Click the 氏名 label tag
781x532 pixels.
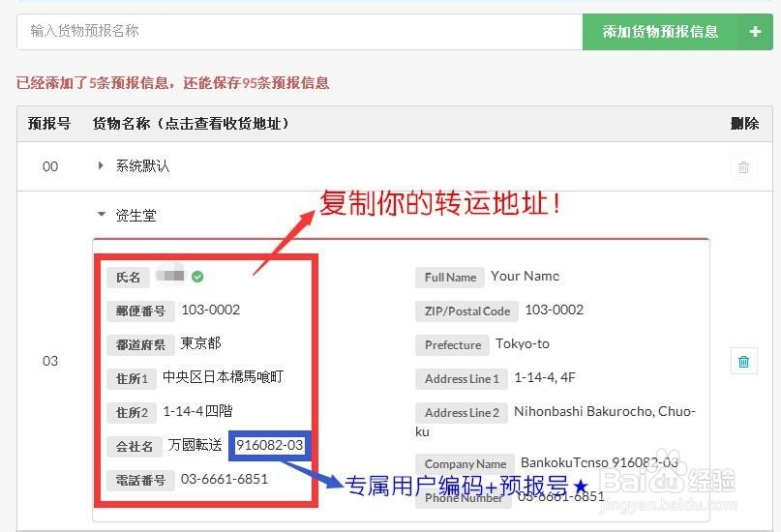coord(128,278)
